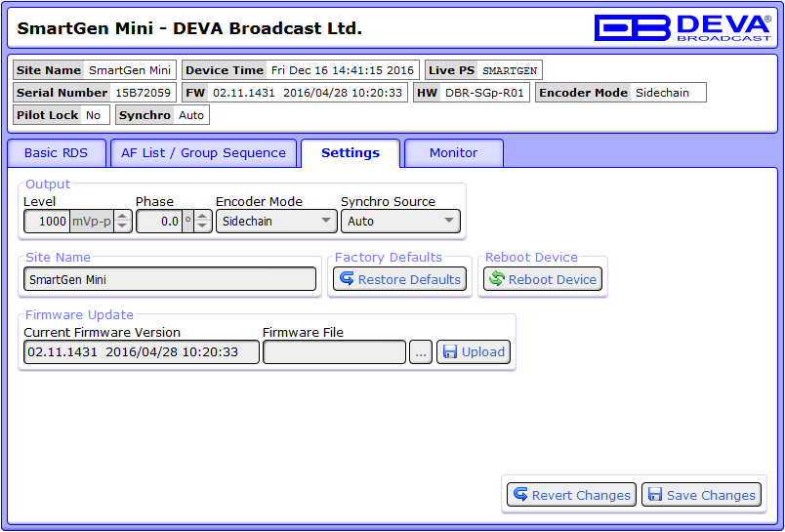Click the Level value input field
Image resolution: width=785 pixels, height=532 pixels.
[x=47, y=222]
